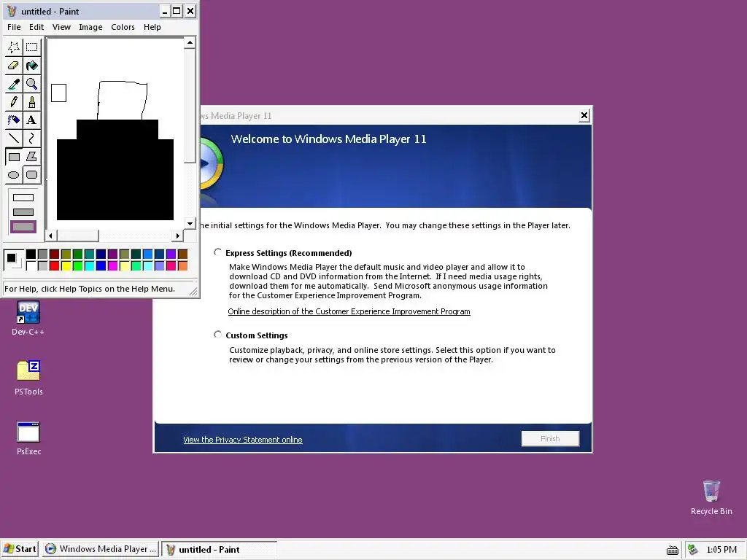This screenshot has width=747, height=560.
Task: Open the Image menu in Paint
Action: click(x=90, y=27)
